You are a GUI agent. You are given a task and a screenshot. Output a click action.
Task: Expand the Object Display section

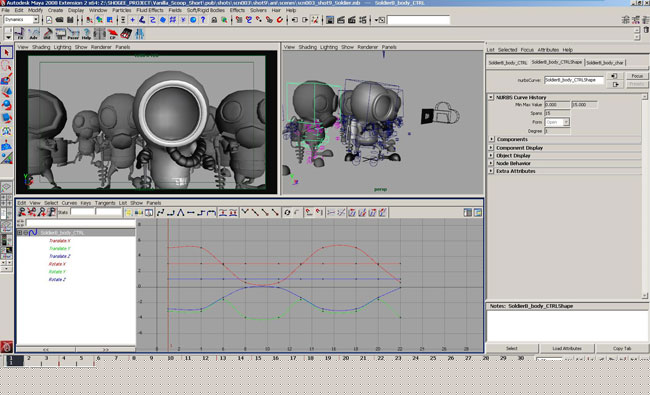click(491, 155)
